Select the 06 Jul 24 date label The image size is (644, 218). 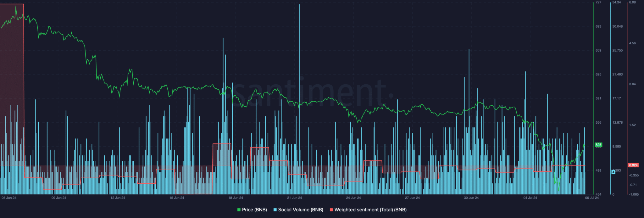[592, 198]
